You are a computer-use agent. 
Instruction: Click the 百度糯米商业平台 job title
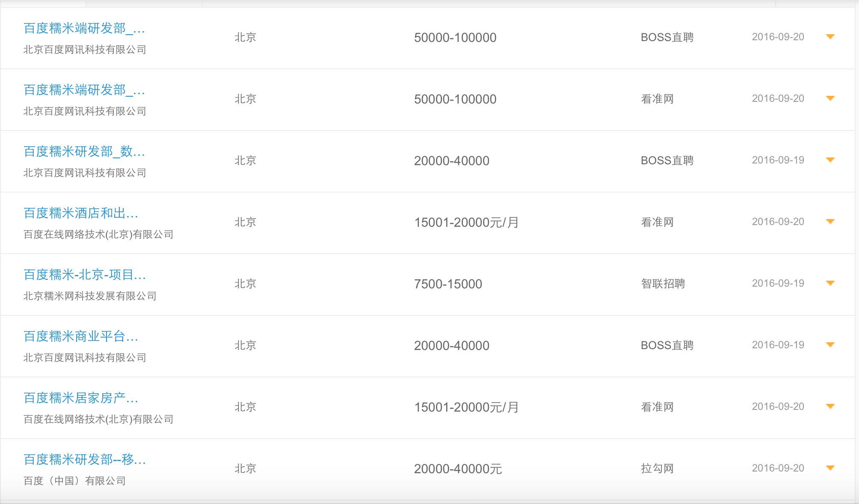[x=81, y=337]
